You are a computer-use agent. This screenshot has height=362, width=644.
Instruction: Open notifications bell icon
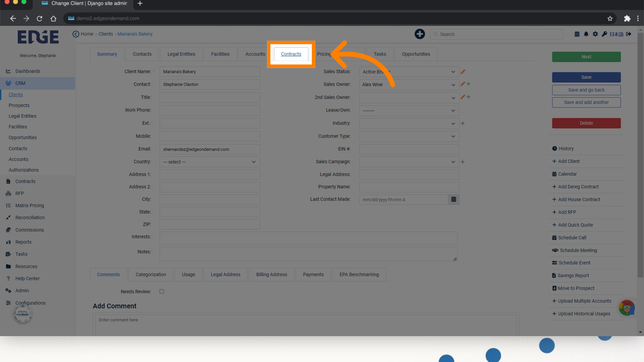tap(586, 34)
